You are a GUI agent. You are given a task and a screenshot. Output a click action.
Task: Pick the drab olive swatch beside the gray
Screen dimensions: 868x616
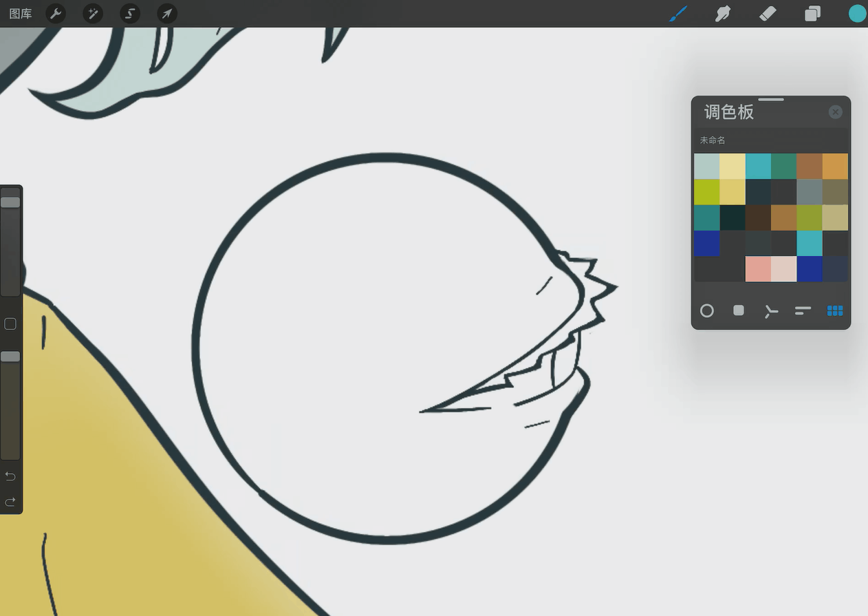coord(835,192)
